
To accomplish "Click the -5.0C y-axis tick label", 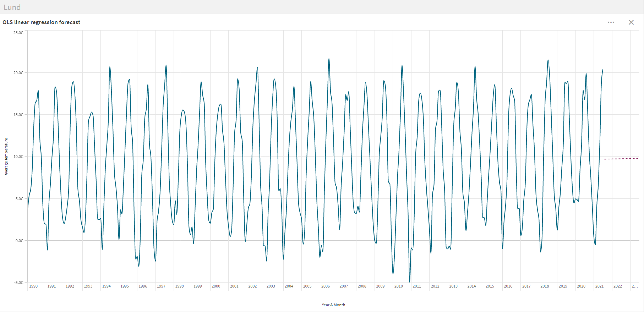I will pyautogui.click(x=19, y=283).
